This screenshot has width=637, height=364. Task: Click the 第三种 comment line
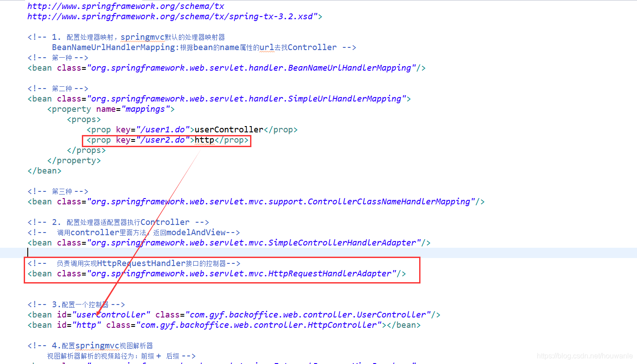pos(58,191)
